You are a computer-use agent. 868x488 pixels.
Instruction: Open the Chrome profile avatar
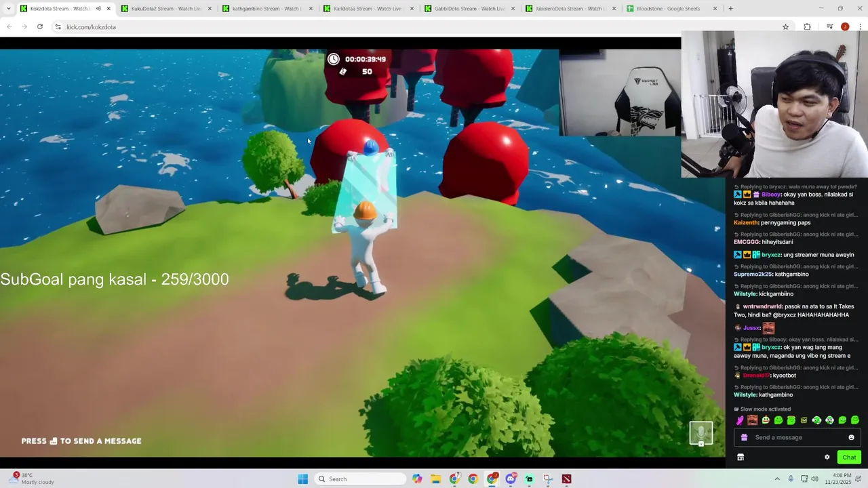pyautogui.click(x=845, y=27)
